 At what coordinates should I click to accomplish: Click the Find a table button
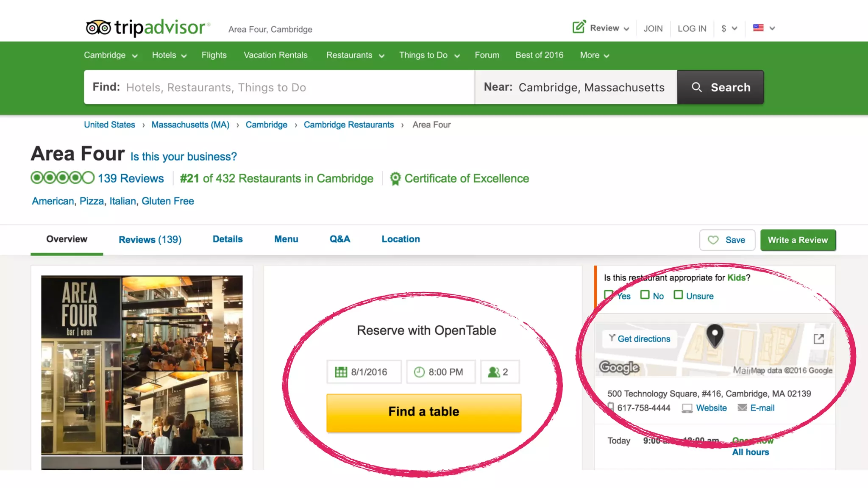click(423, 413)
